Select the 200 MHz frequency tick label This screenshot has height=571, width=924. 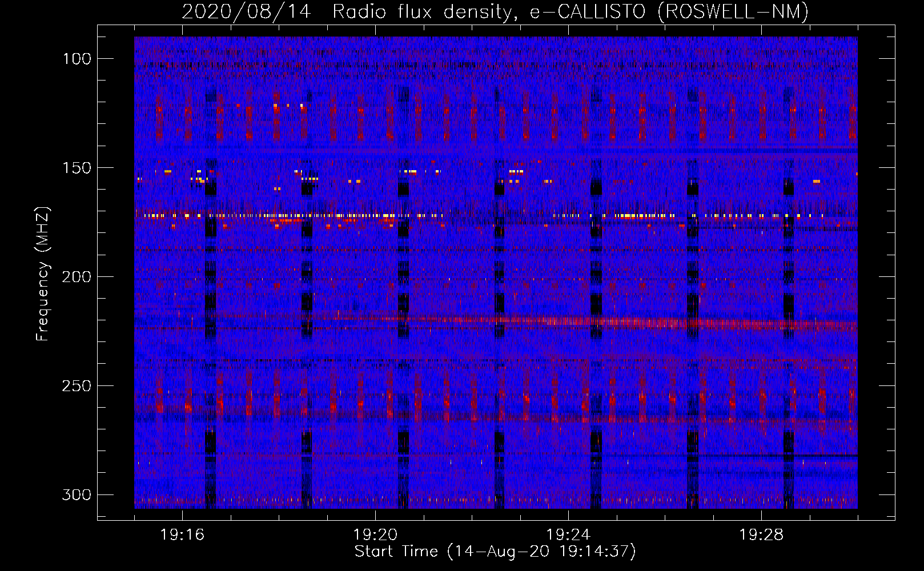pos(76,277)
